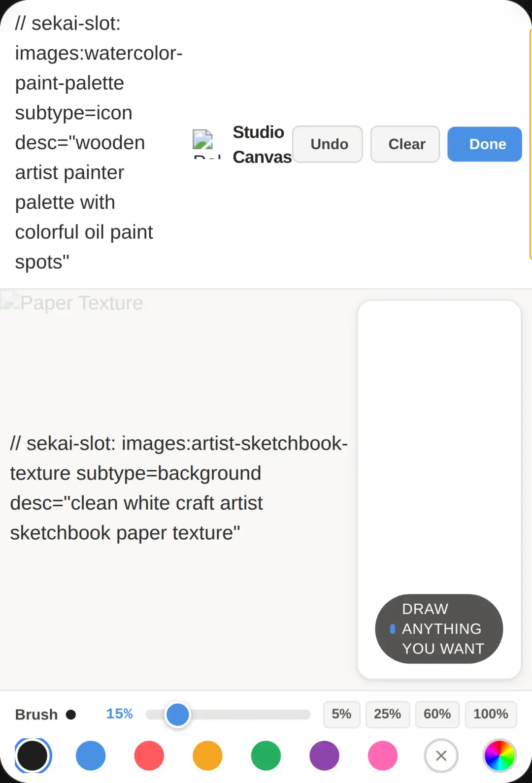The width and height of the screenshot is (532, 783).
Task: Click the Undo button
Action: 328,144
